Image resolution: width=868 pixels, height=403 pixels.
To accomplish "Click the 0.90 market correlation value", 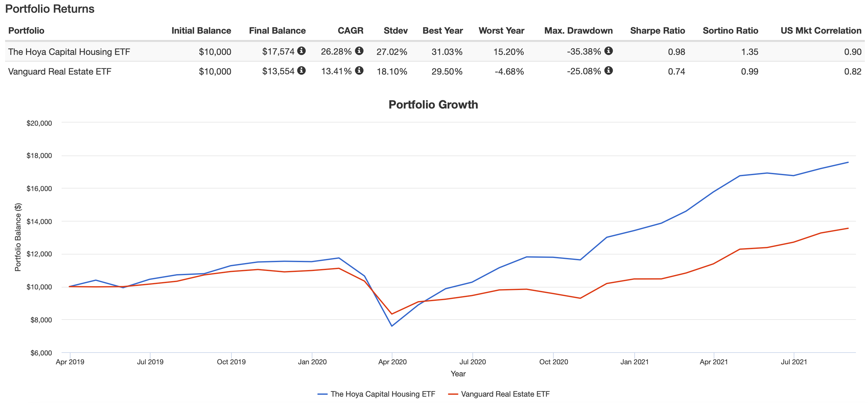I will (853, 51).
